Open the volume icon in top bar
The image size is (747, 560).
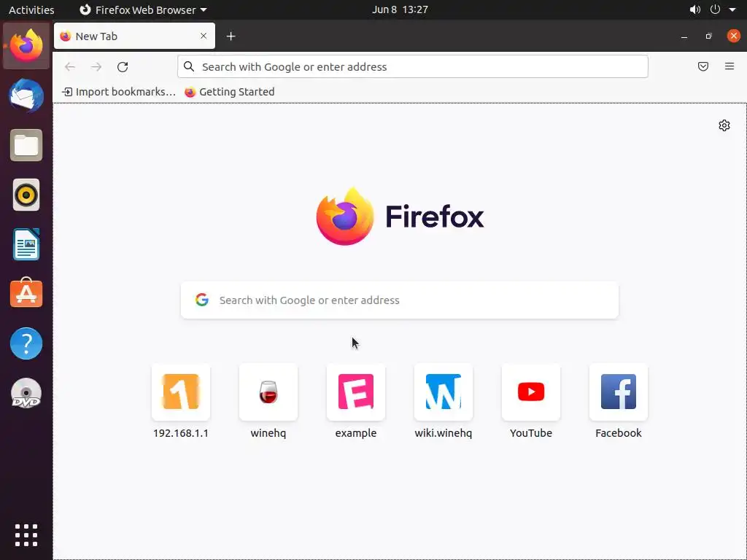click(695, 9)
